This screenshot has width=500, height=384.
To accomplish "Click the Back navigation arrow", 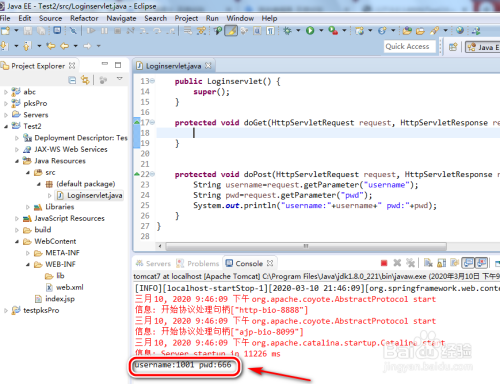I will [x=65, y=46].
